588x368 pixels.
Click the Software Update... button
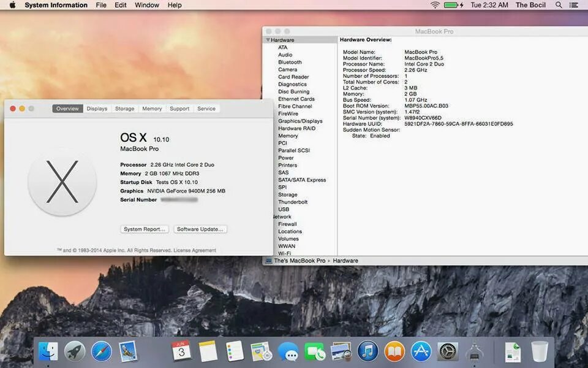point(200,229)
